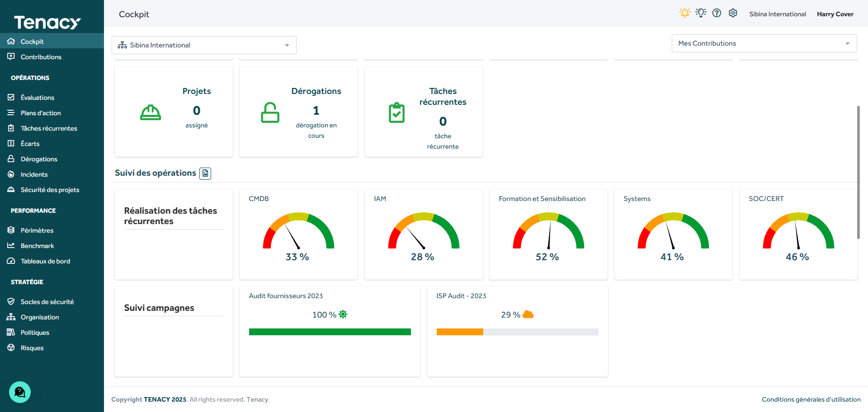Click the Tâches récurrentes clipboard card icon
Image resolution: width=868 pixels, height=412 pixels.
click(396, 112)
